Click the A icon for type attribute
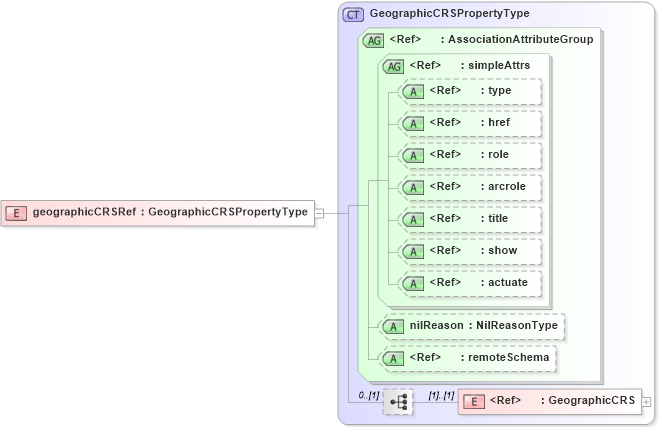The width and height of the screenshot is (660, 427). click(x=413, y=92)
